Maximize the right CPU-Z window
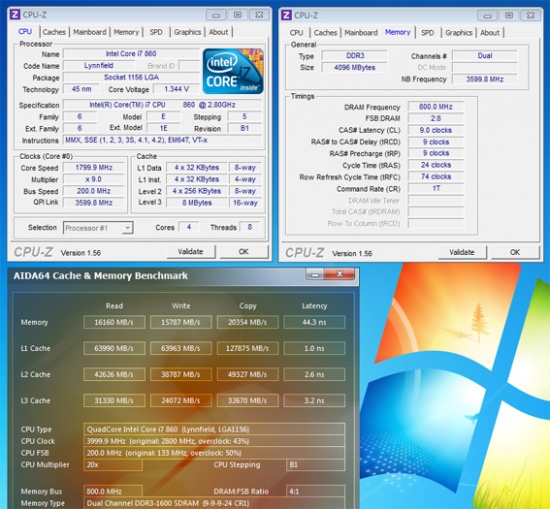This screenshot has width=550, height=509. tap(509, 15)
